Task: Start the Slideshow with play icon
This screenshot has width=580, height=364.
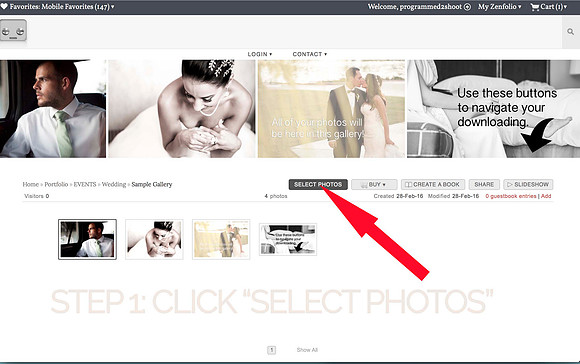Action: coord(528,184)
